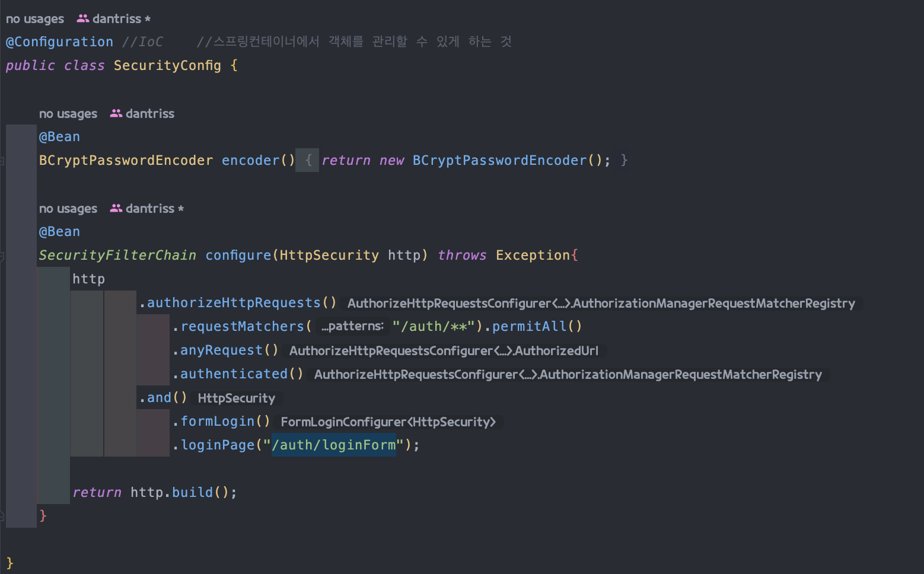Click the .requestMatchers( call
This screenshot has height=574, width=924.
point(242,327)
